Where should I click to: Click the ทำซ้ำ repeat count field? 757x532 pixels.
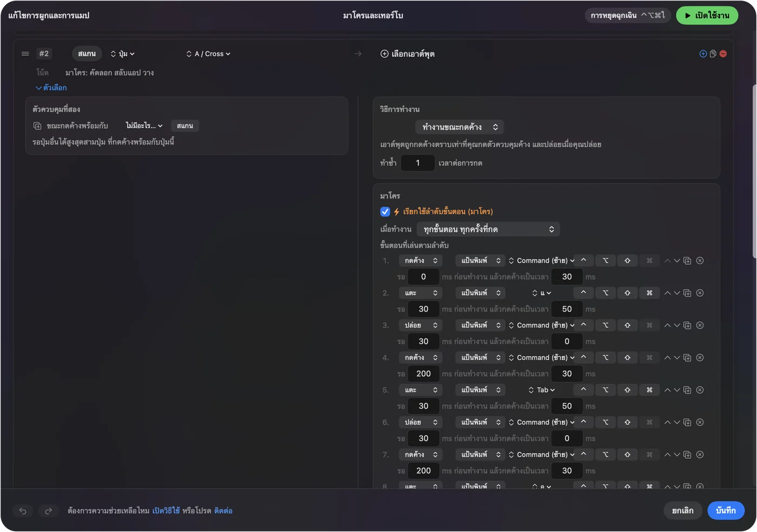tap(417, 163)
